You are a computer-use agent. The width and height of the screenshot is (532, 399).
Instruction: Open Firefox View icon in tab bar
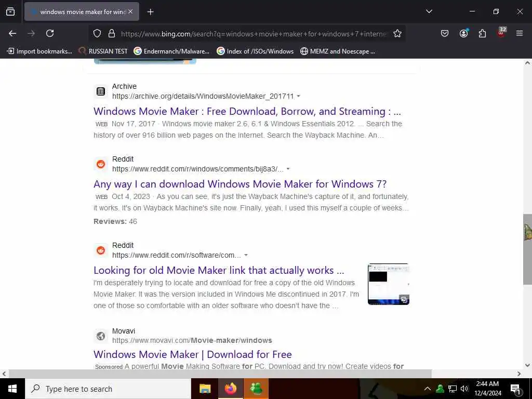10,12
